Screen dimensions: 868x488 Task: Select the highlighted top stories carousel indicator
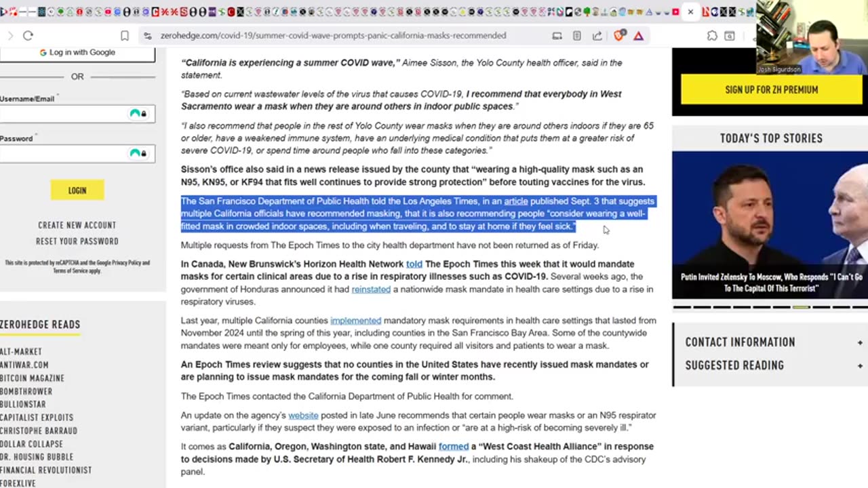click(801, 307)
